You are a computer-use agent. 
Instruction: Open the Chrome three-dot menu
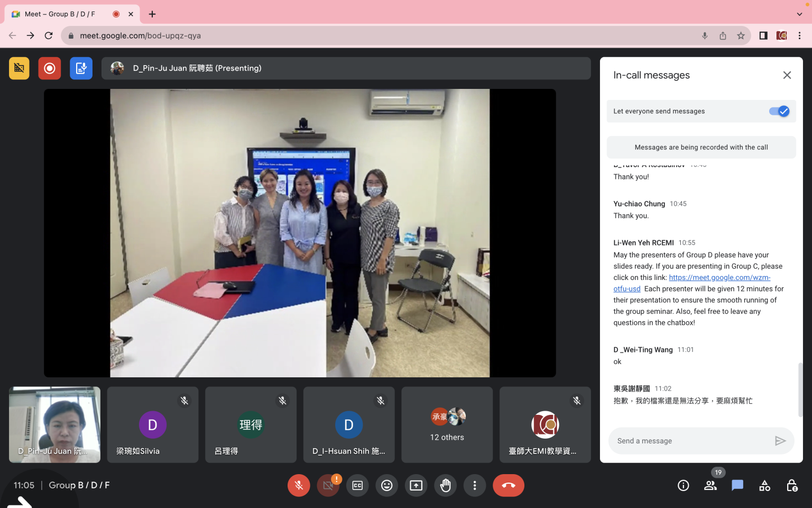point(799,35)
